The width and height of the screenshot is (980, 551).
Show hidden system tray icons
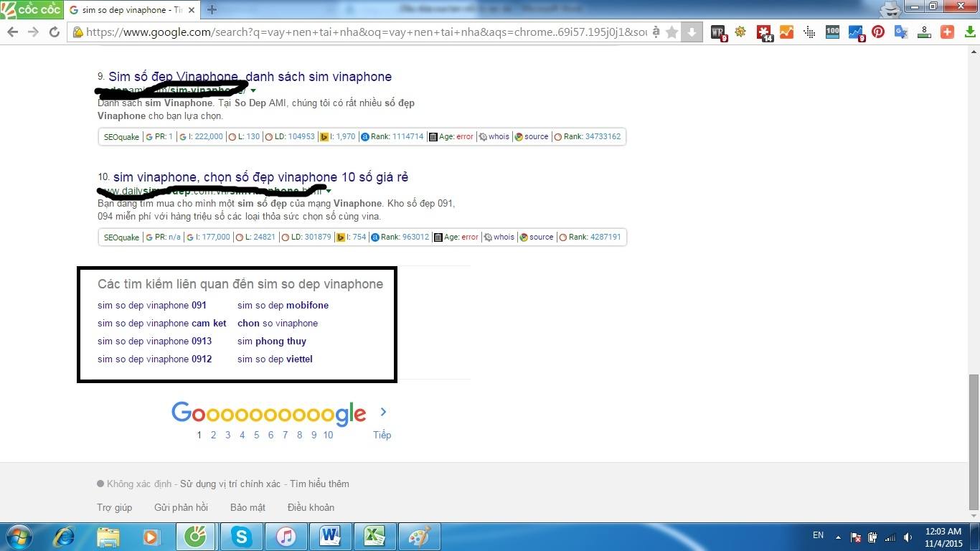838,537
